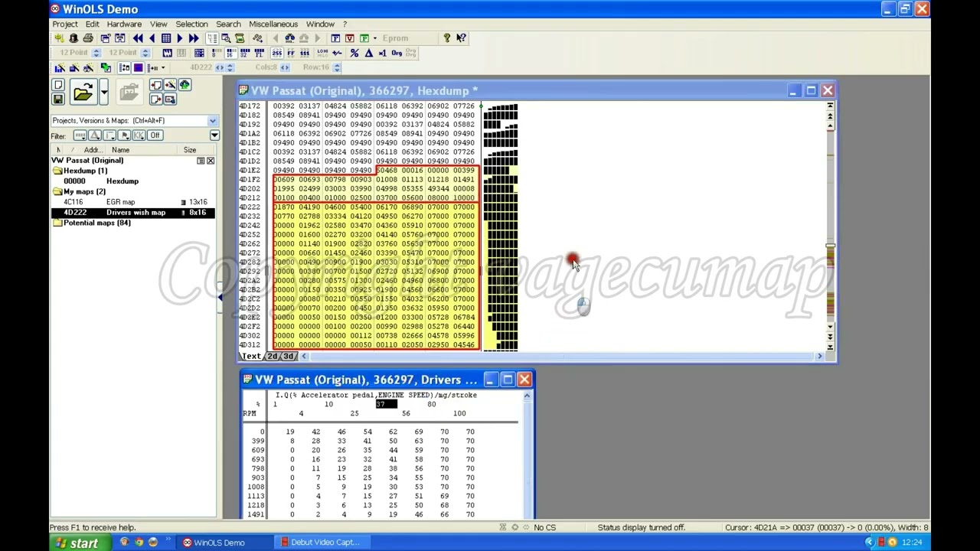Expand the Potential maps (84) folder
This screenshot has width=980, height=551.
[57, 223]
